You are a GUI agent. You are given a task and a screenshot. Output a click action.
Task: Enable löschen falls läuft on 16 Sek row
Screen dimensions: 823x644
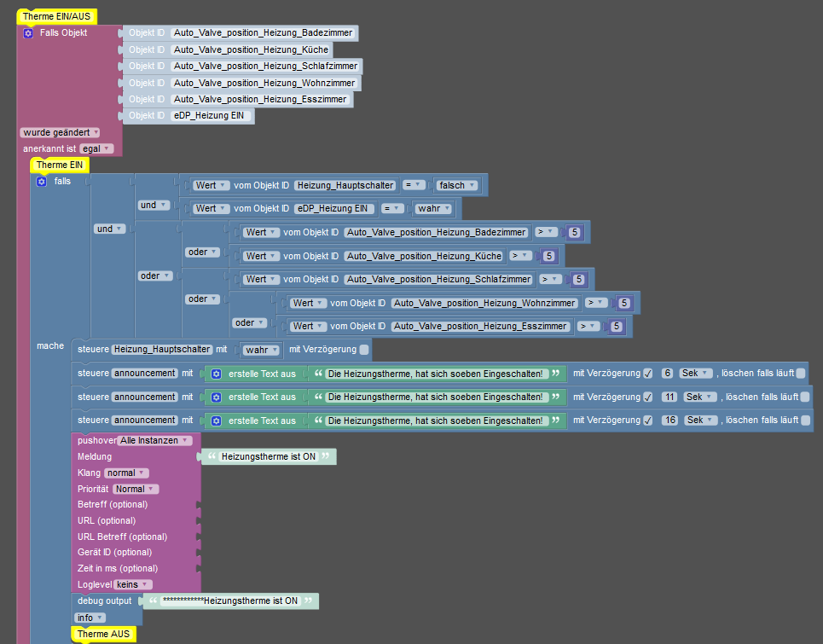(x=805, y=420)
